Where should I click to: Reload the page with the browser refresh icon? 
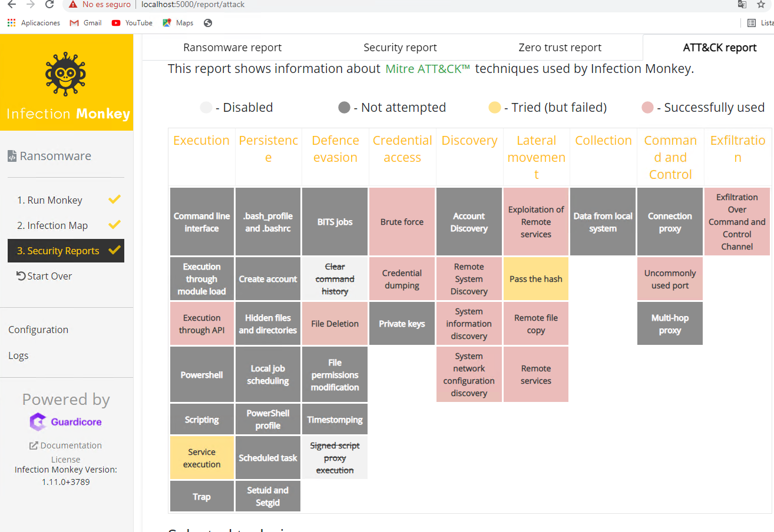tap(49, 5)
